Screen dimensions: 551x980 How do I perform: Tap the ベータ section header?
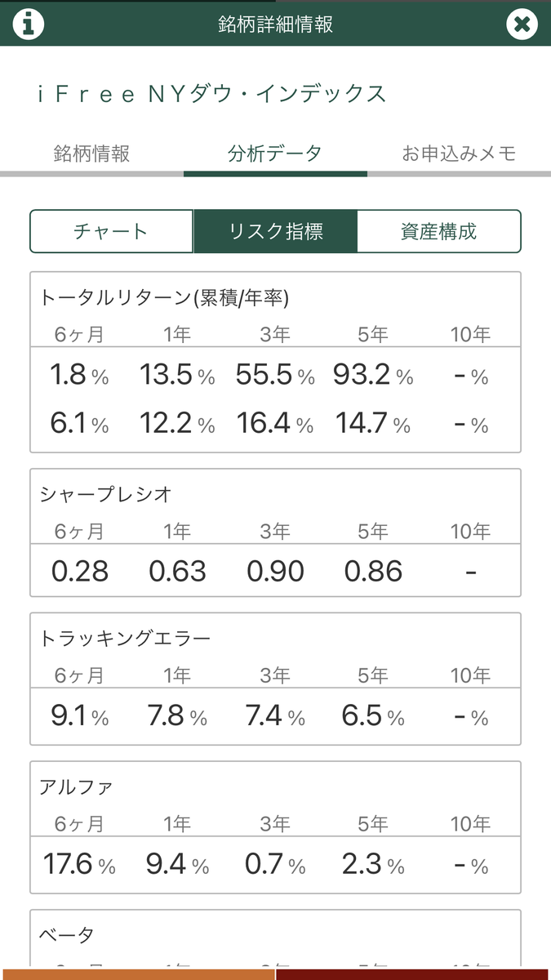(x=67, y=934)
